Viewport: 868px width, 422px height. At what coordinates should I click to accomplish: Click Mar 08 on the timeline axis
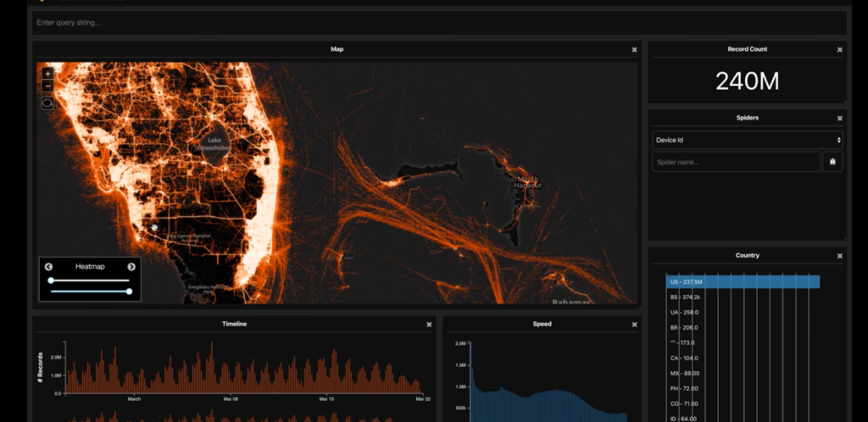point(231,399)
